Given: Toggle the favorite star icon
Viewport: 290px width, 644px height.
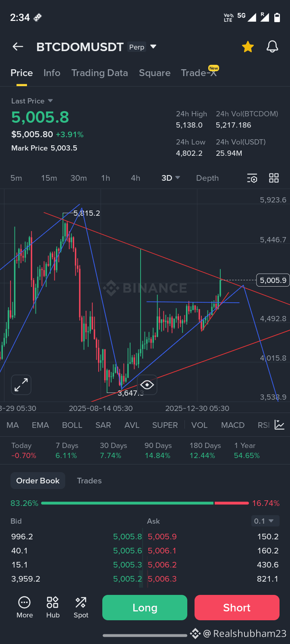Looking at the screenshot, I should [x=248, y=47].
